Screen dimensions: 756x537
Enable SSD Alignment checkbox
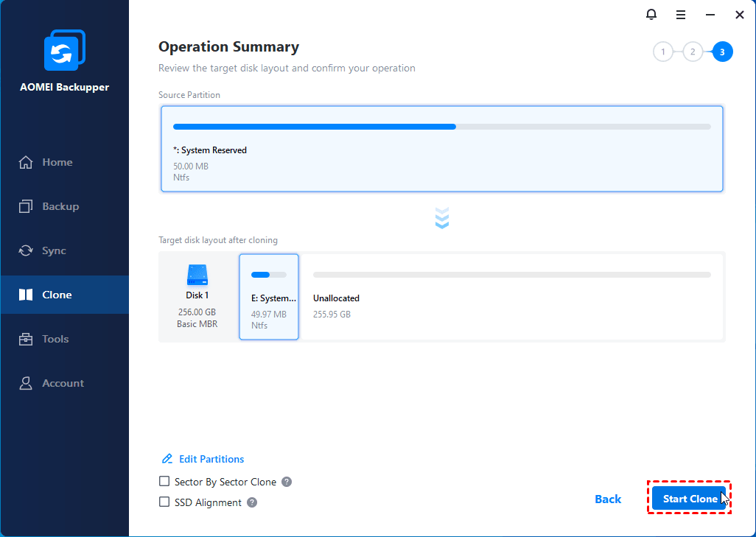click(x=164, y=502)
